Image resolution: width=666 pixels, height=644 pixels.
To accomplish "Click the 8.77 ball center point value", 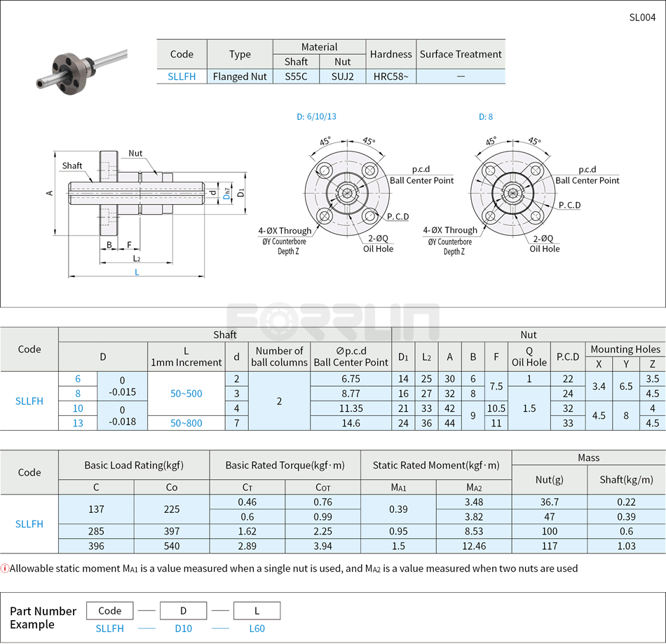I will pyautogui.click(x=351, y=394).
